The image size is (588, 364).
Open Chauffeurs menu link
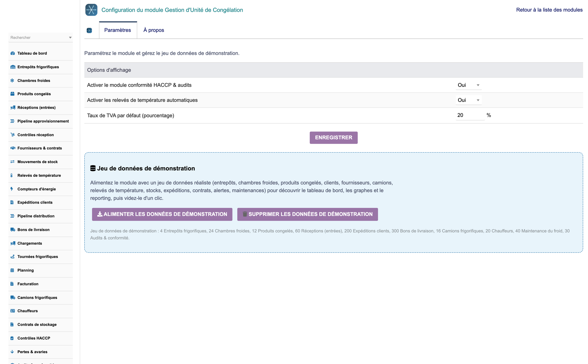click(27, 311)
